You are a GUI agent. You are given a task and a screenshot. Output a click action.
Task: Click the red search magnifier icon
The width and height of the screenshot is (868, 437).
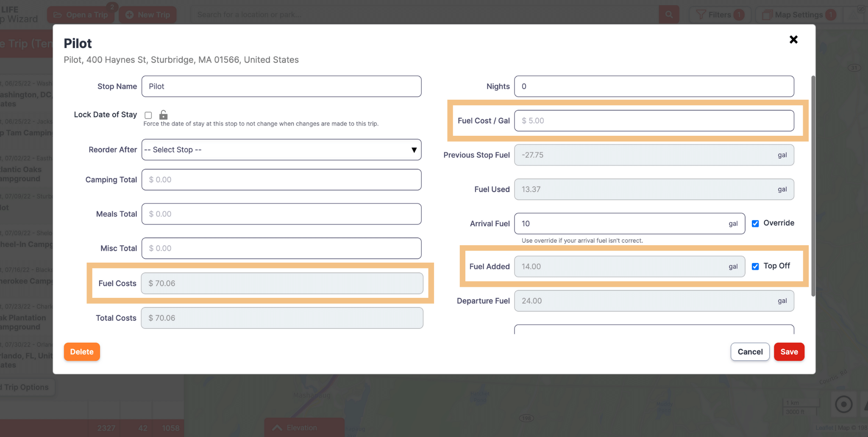tap(669, 14)
